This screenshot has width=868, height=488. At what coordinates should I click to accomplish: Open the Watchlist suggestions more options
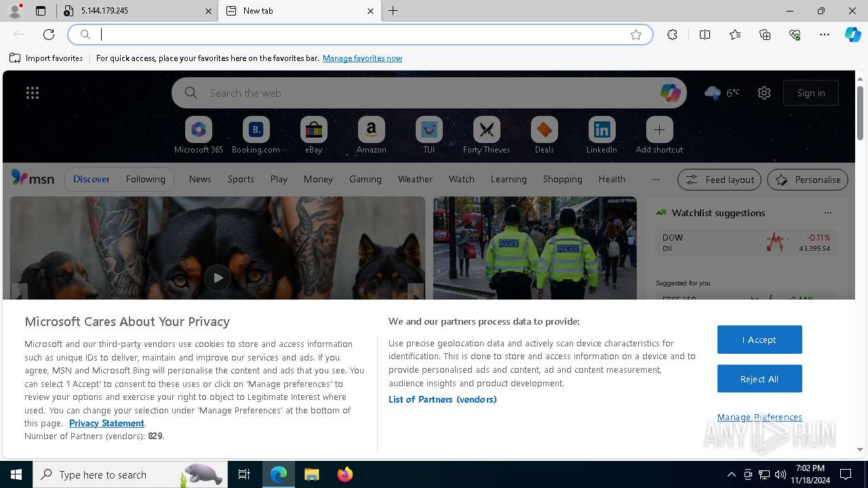click(x=827, y=213)
